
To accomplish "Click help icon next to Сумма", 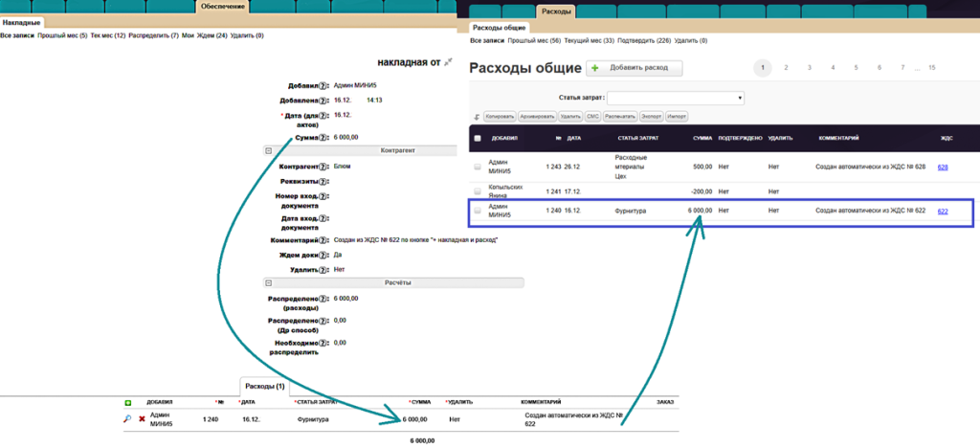I will click(323, 138).
